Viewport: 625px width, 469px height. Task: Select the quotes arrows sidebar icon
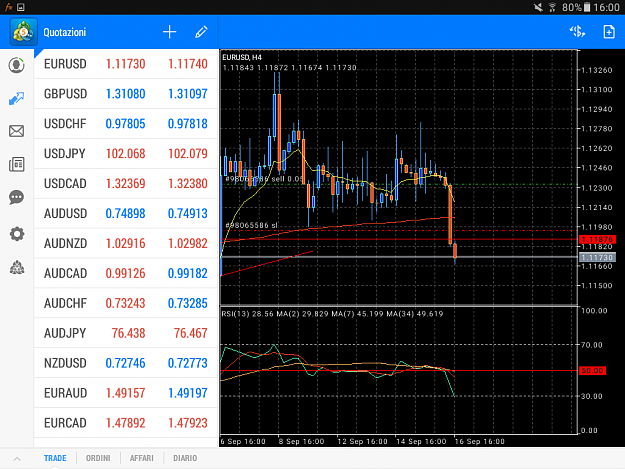coord(16,98)
